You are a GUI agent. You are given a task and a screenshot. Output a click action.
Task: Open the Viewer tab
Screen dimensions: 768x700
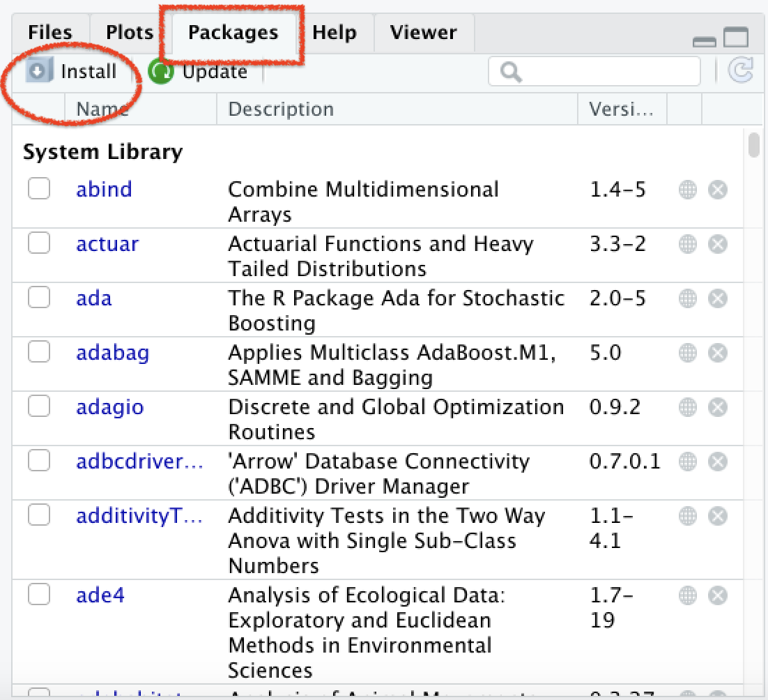[x=423, y=33]
